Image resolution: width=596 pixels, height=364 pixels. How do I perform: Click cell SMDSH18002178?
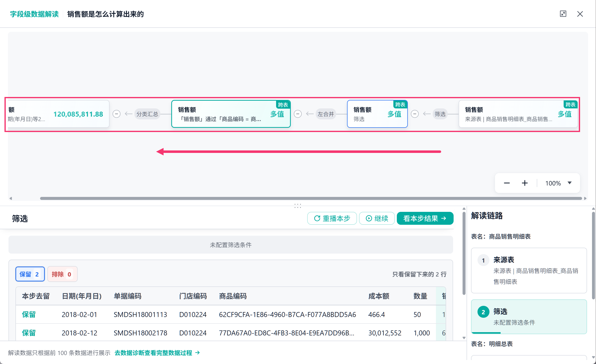click(140, 333)
